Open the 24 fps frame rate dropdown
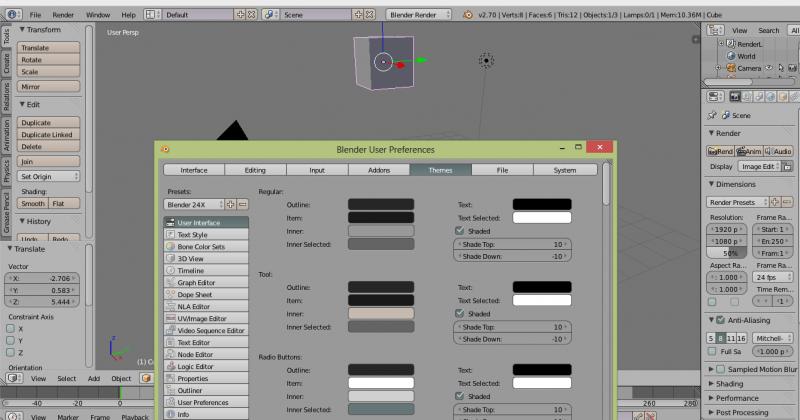This screenshot has width=800, height=420. (772, 277)
